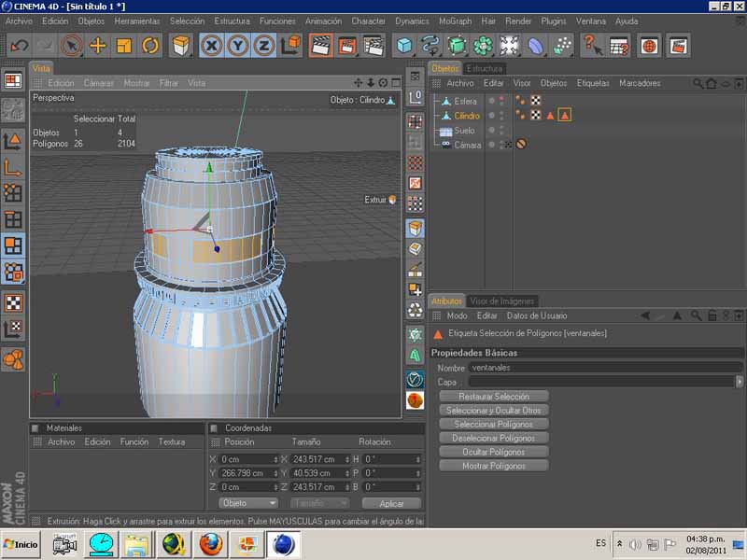Click the Object Axis mode icon
The height and width of the screenshot is (560, 747).
(13, 167)
